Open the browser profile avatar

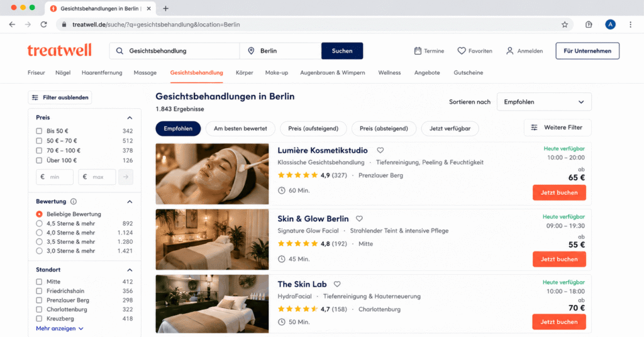pyautogui.click(x=610, y=25)
